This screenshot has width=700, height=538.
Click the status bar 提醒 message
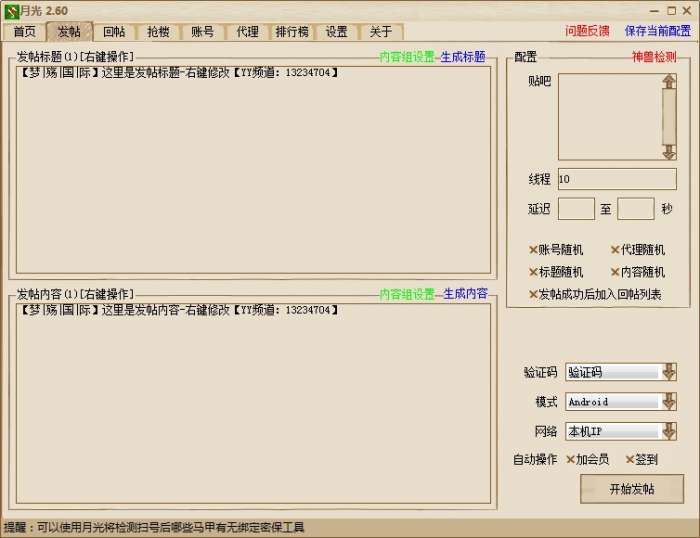154,527
